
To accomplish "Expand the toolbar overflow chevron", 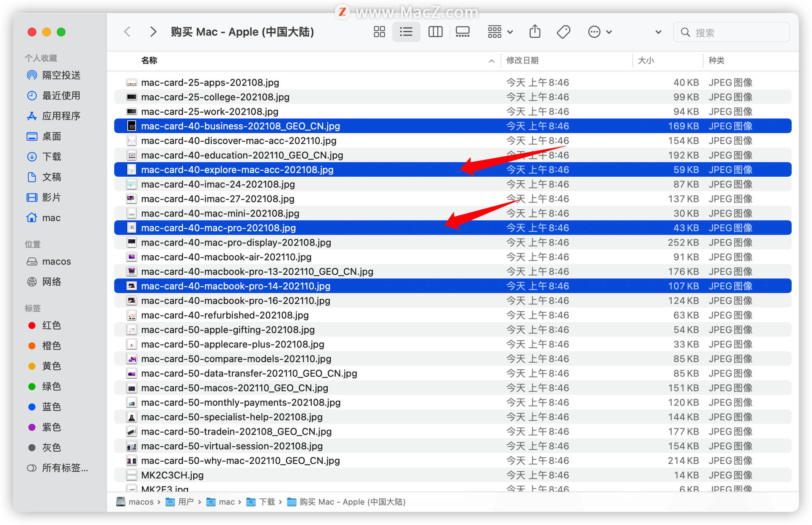I will tap(658, 32).
